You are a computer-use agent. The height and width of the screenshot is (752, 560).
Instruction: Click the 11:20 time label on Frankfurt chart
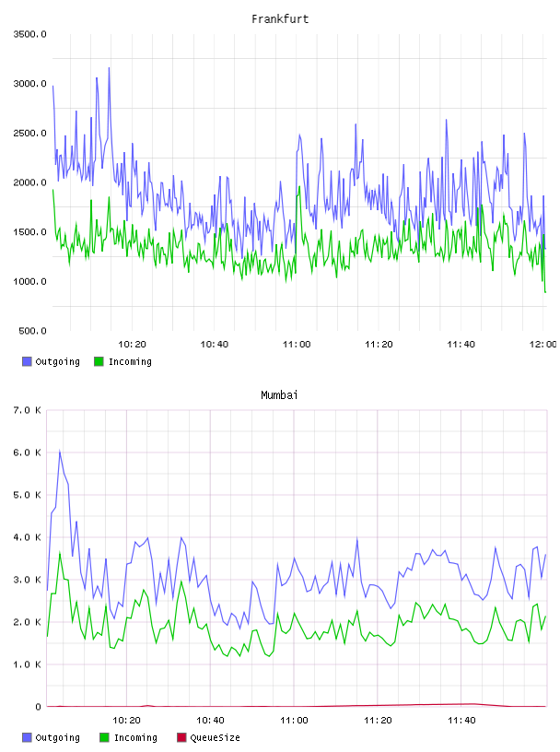coord(379,345)
